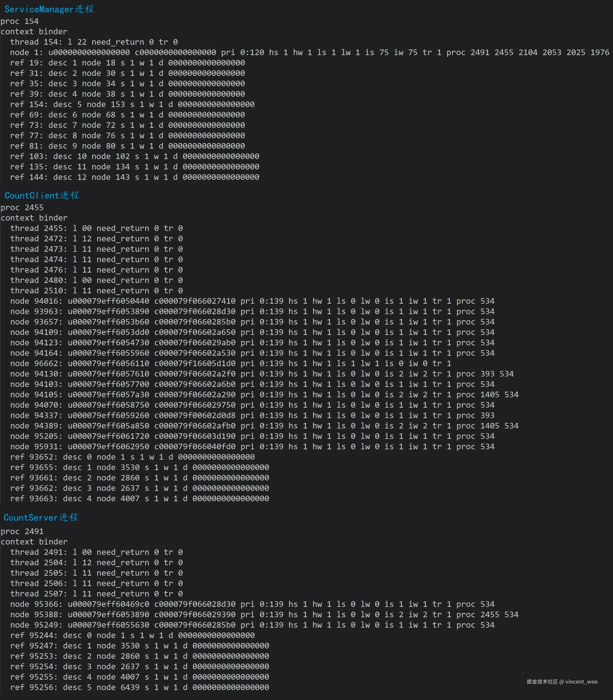Click the 'thread 2504: l 12' line
613x700 pixels.
pyautogui.click(x=96, y=562)
